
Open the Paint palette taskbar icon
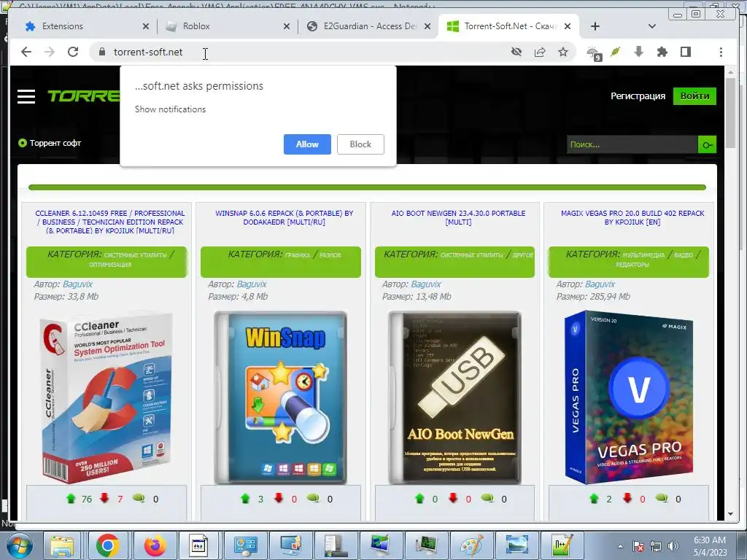tap(471, 545)
